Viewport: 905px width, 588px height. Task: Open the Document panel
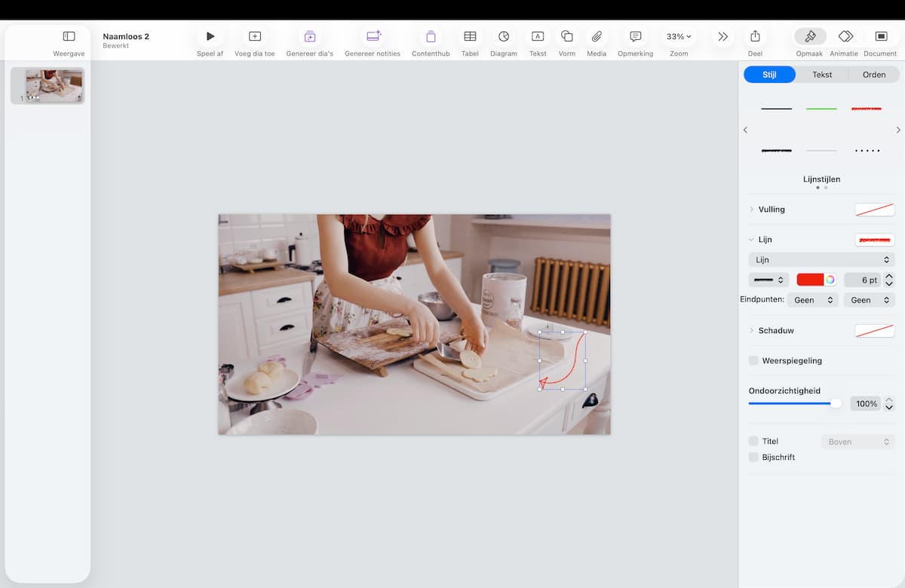click(881, 36)
